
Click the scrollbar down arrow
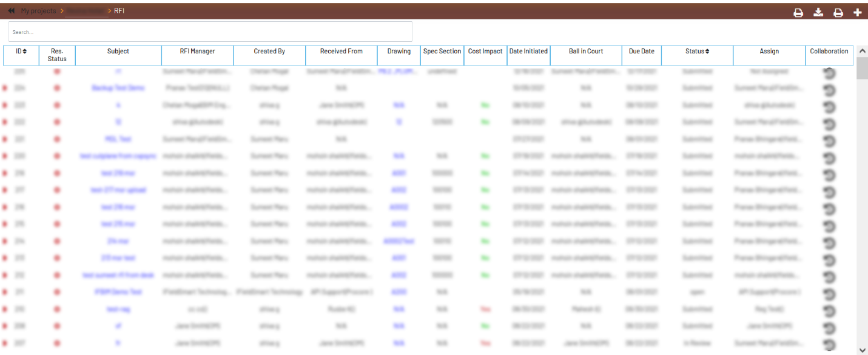click(x=862, y=350)
